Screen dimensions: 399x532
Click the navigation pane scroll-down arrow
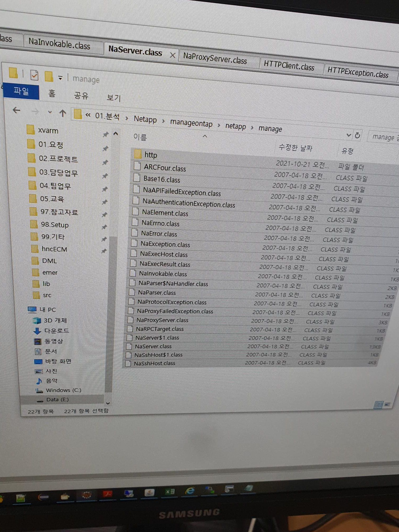point(108,403)
